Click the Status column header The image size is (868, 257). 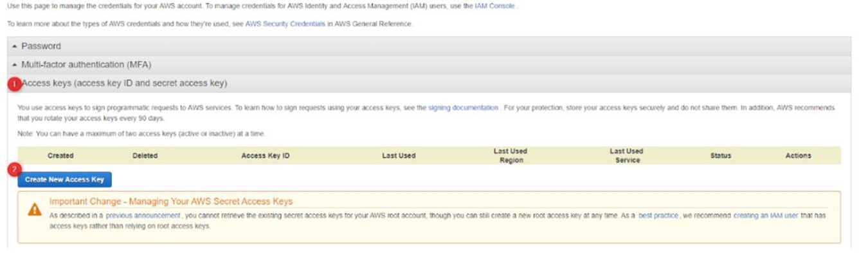coord(721,156)
